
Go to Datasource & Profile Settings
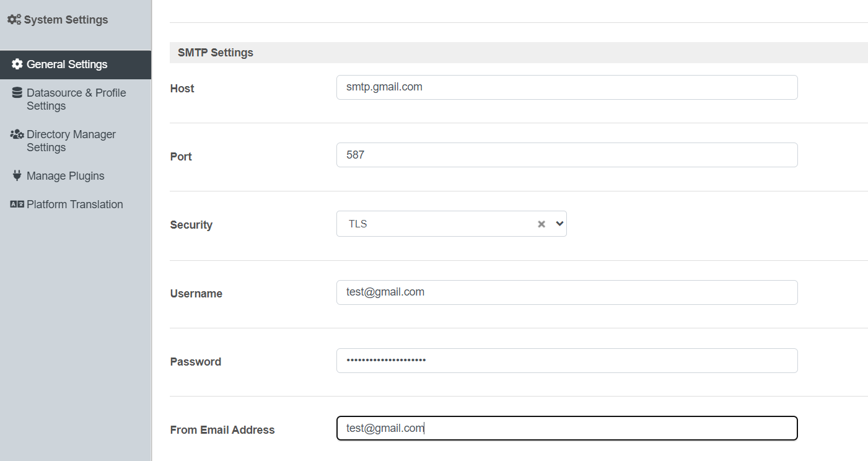click(76, 99)
